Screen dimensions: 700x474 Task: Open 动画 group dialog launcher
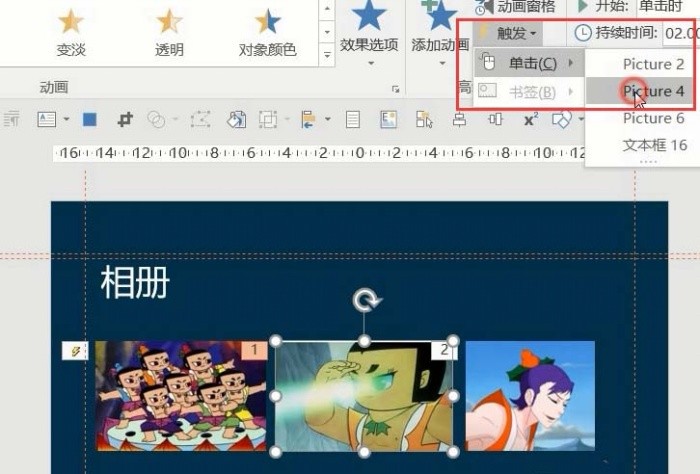click(396, 89)
